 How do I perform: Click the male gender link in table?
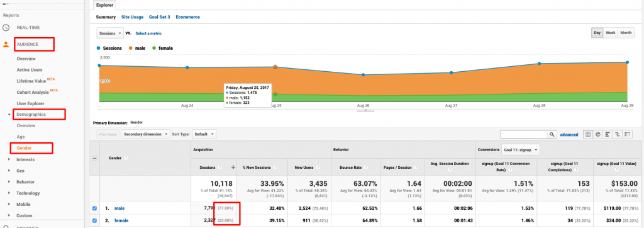[119, 208]
